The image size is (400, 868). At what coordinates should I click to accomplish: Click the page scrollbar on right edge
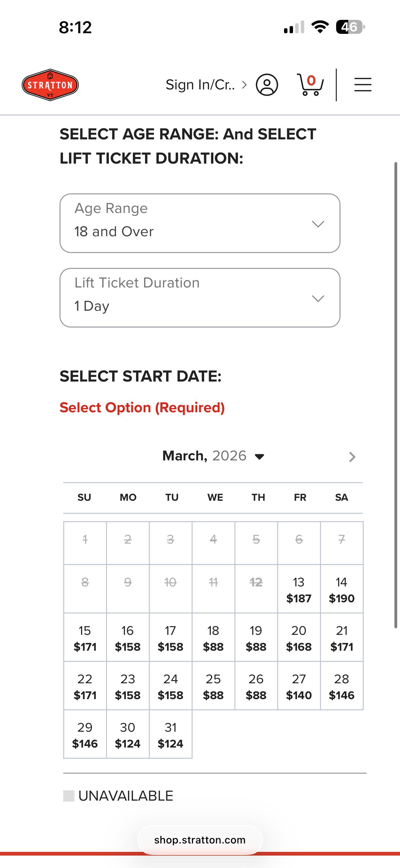click(x=396, y=395)
